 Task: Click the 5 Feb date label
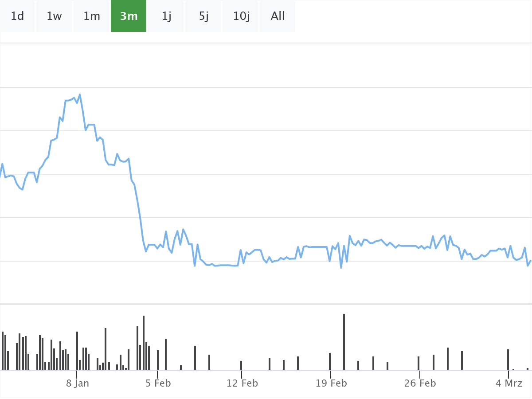pyautogui.click(x=158, y=383)
